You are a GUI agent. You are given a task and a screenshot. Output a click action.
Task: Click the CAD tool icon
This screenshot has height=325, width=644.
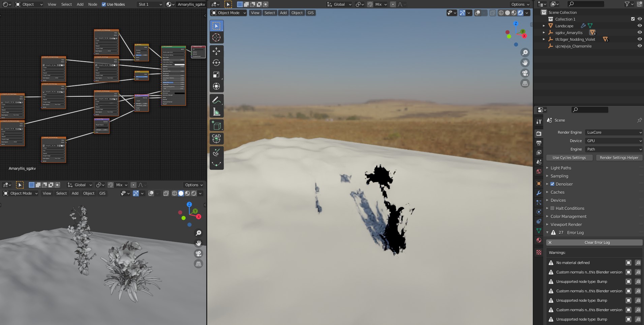click(216, 138)
